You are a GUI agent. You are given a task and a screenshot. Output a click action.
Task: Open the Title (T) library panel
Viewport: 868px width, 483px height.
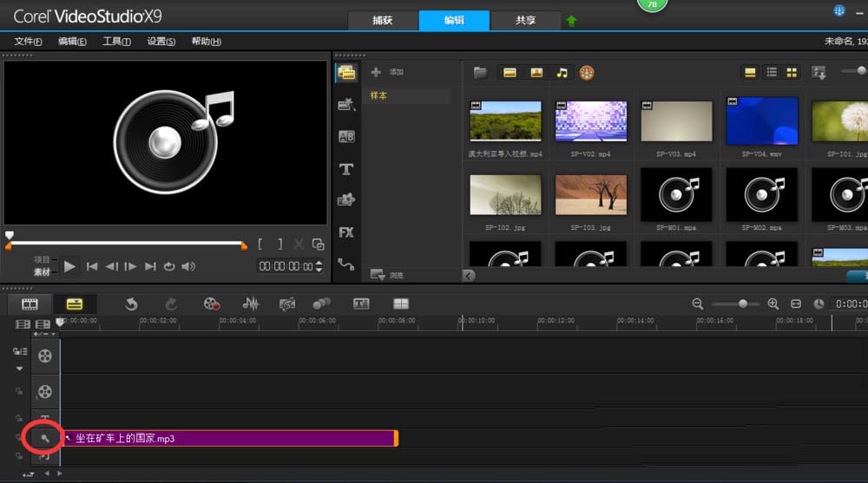345,168
